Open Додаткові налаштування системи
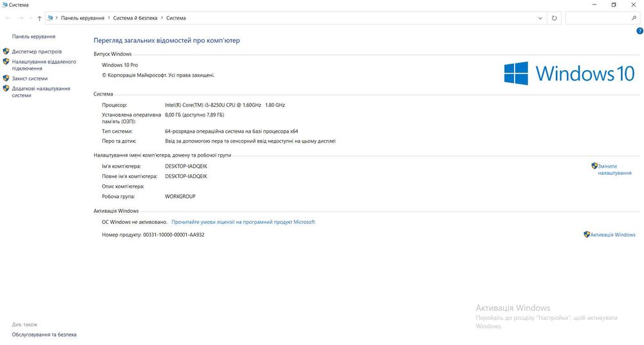644x345 pixels. [41, 92]
